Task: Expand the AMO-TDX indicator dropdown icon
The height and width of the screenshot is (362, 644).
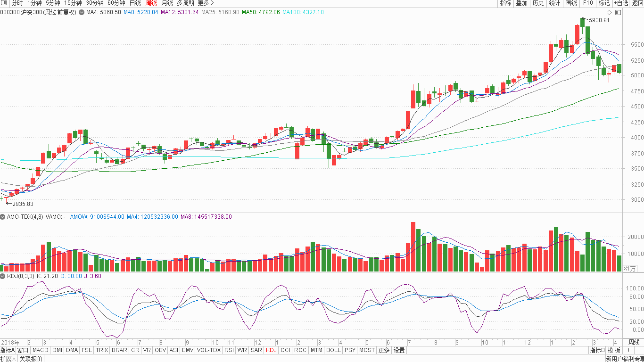Action: (3, 217)
